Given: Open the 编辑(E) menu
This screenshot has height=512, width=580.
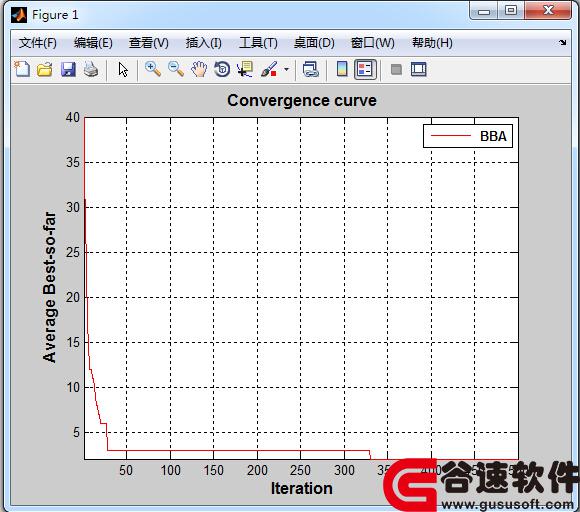Looking at the screenshot, I should point(93,43).
